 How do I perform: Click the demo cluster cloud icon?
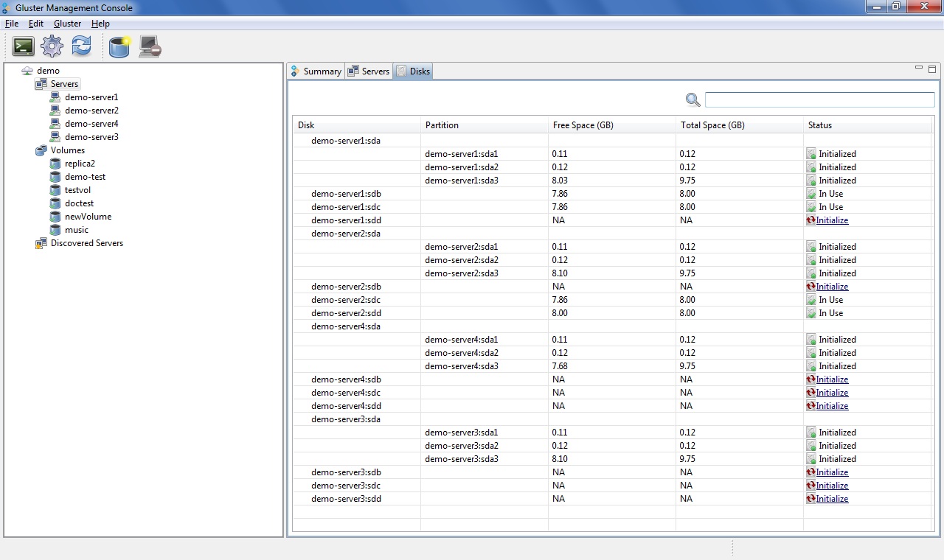click(27, 71)
